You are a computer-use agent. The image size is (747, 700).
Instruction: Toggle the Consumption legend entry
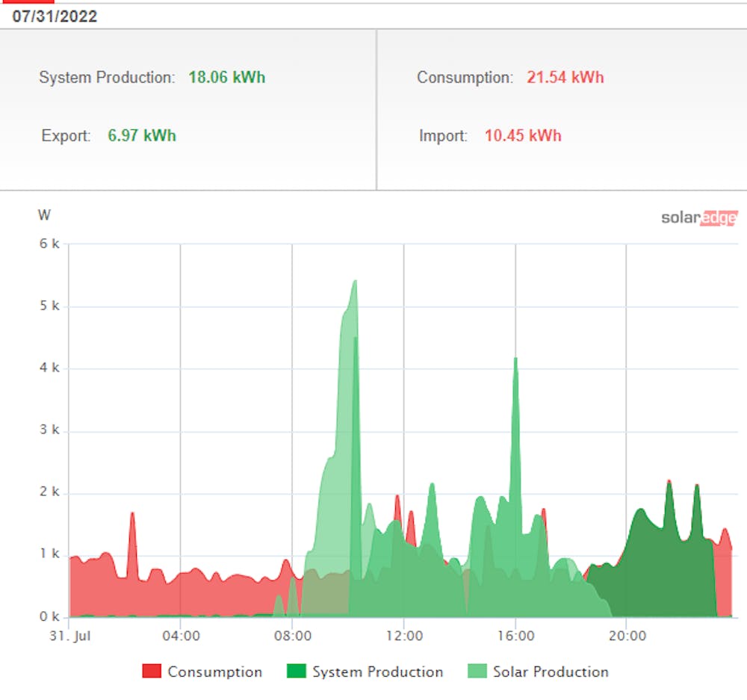[202, 672]
